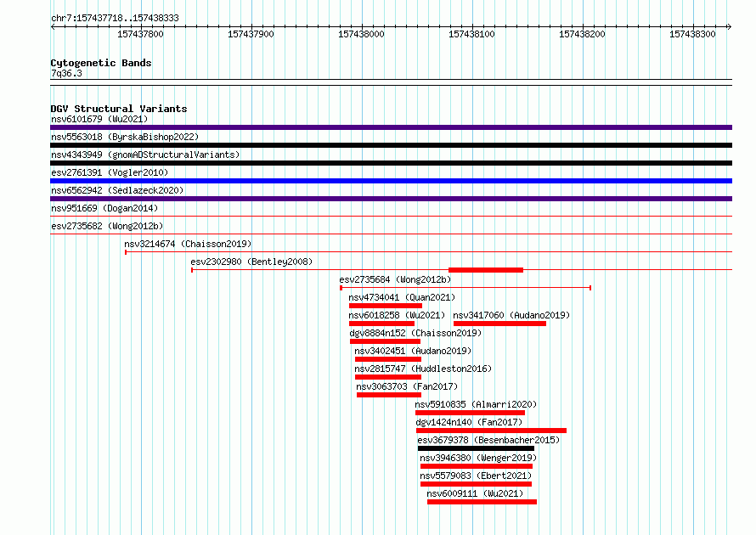Click ruler position 157438200
756x535 pixels.
pyautogui.click(x=582, y=34)
